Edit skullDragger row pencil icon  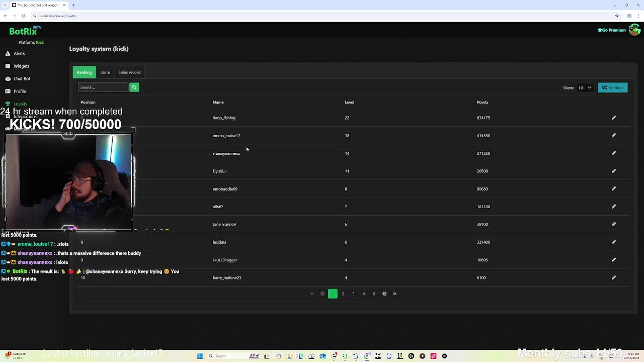[x=613, y=260]
